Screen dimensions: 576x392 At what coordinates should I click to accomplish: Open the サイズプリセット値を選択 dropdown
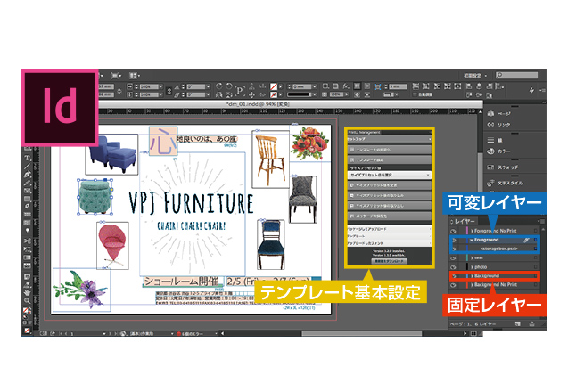click(x=389, y=176)
